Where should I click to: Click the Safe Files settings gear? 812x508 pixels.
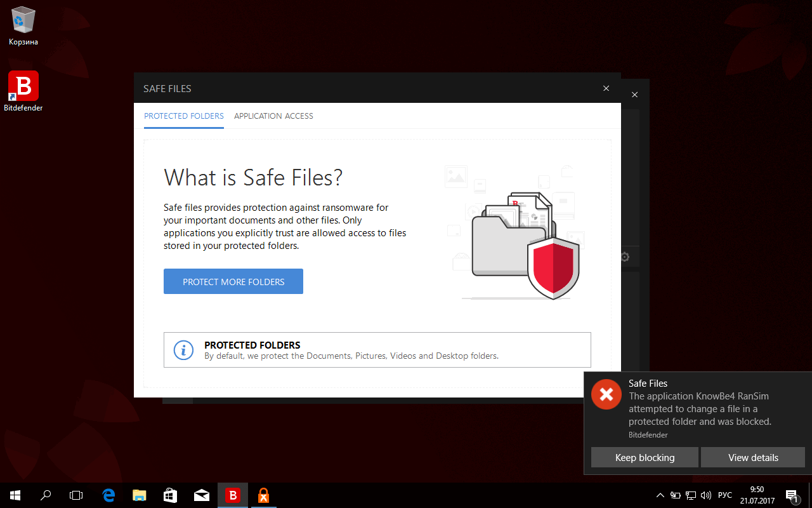[x=624, y=257]
